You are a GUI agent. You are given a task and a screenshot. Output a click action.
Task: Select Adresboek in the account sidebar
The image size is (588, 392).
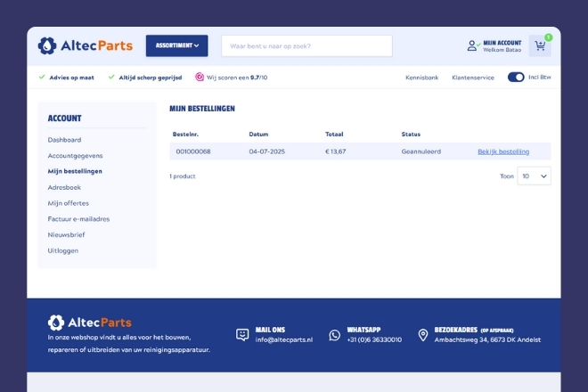point(64,187)
